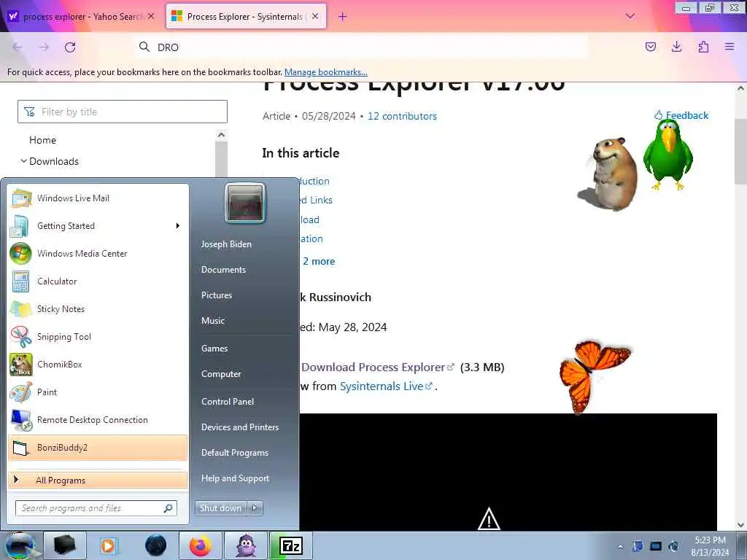
Task: Click the Feedback button
Action: [x=681, y=115]
